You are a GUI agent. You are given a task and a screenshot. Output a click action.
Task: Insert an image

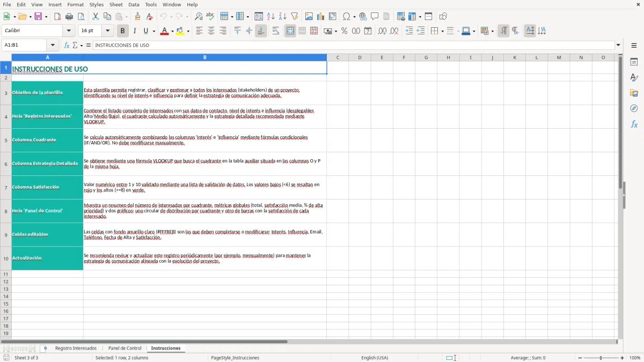tap(309, 17)
